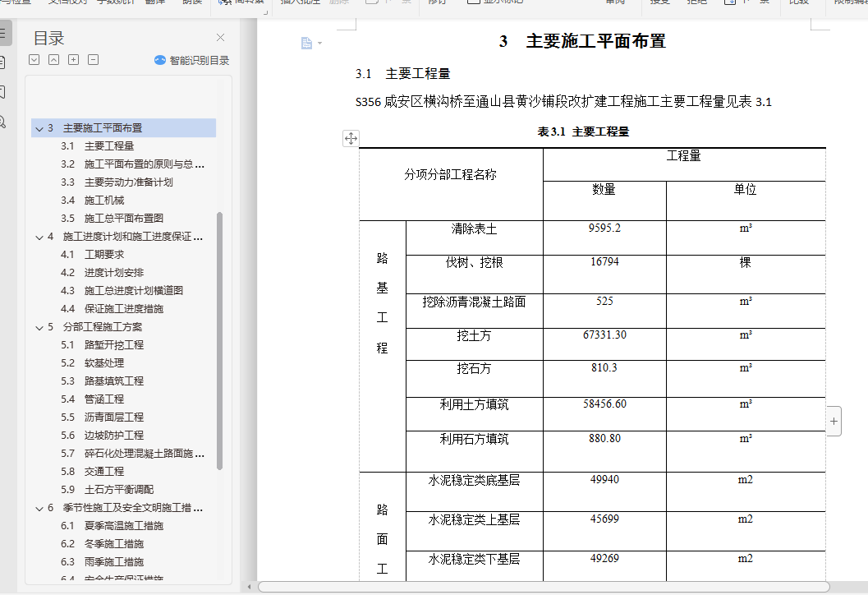Screen dimensions: 868x595
Task: Click the page layout document icon beside the heading
Action: pyautogui.click(x=306, y=44)
